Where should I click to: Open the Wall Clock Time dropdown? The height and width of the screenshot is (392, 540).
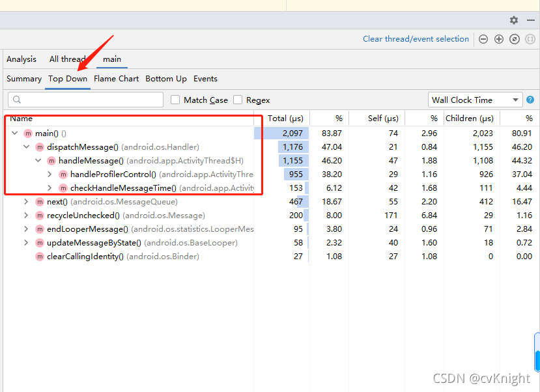pyautogui.click(x=476, y=100)
